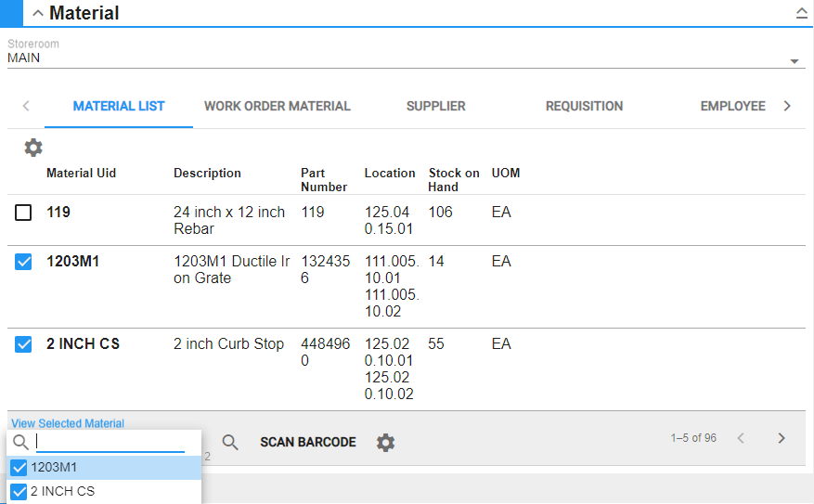Focus the search field in the selected-material popup

click(110, 443)
